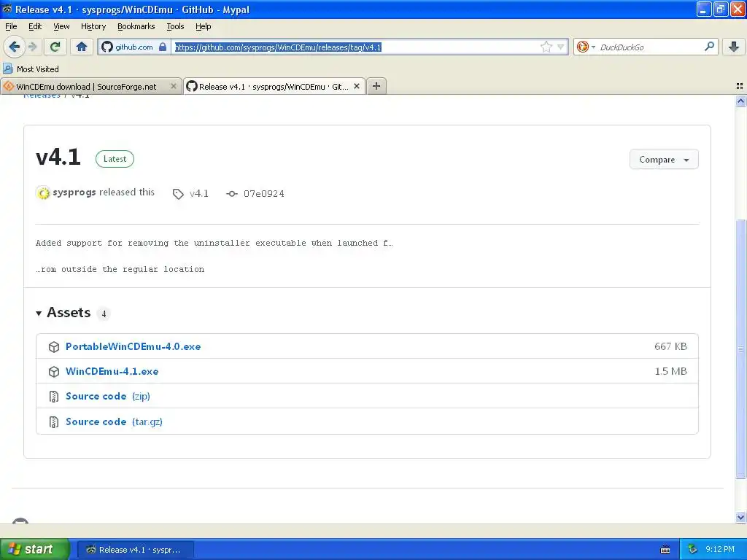Click the address bar URL

tap(278, 47)
